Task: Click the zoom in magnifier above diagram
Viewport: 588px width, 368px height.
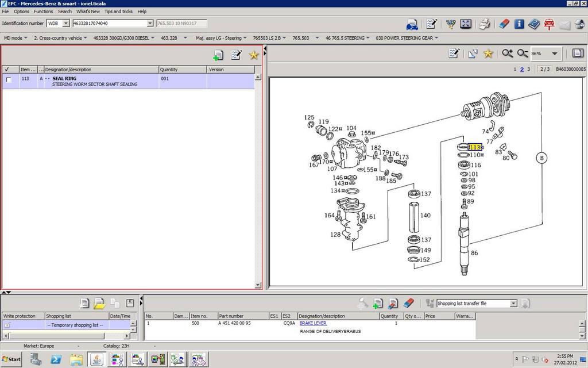Action: pos(508,53)
